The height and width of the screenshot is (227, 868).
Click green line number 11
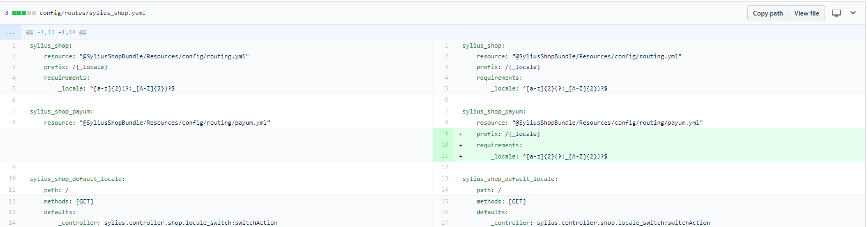(443, 156)
